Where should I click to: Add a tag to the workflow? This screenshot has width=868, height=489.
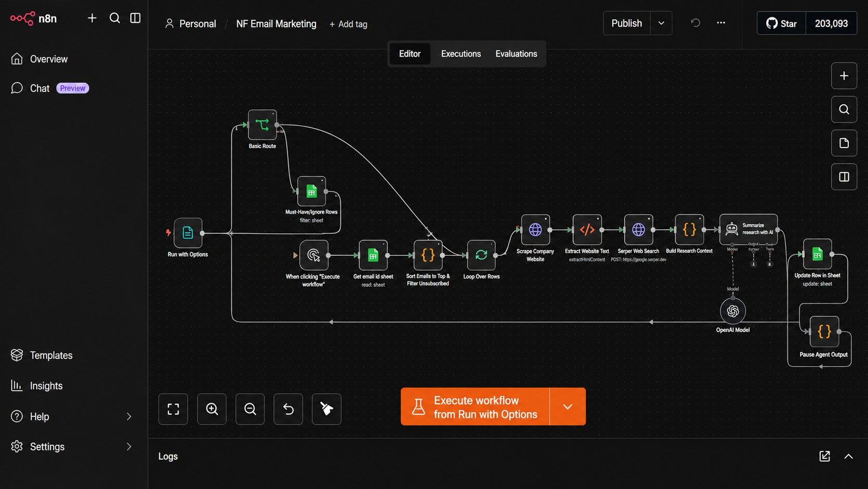(348, 24)
